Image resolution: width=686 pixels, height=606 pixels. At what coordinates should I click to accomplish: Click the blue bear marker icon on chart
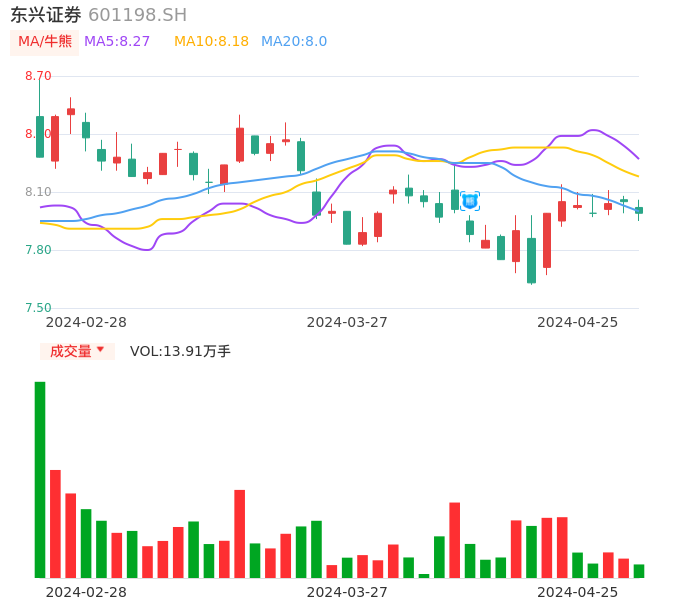coord(470,201)
